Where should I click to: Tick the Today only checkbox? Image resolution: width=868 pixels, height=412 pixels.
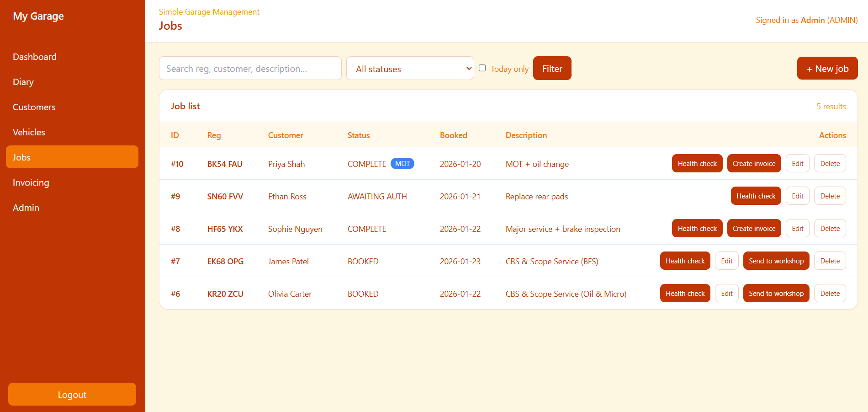click(482, 68)
